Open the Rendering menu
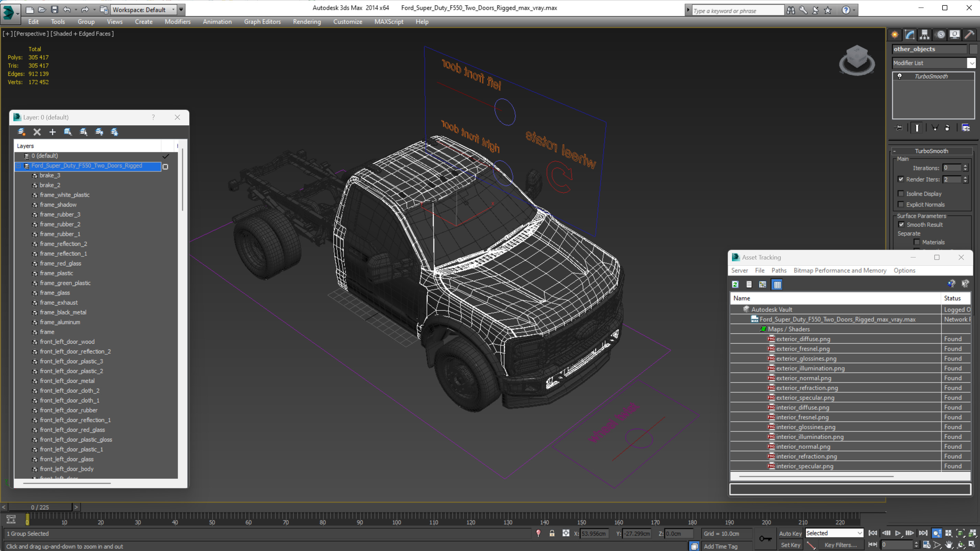Viewport: 980px width, 551px height. (307, 22)
